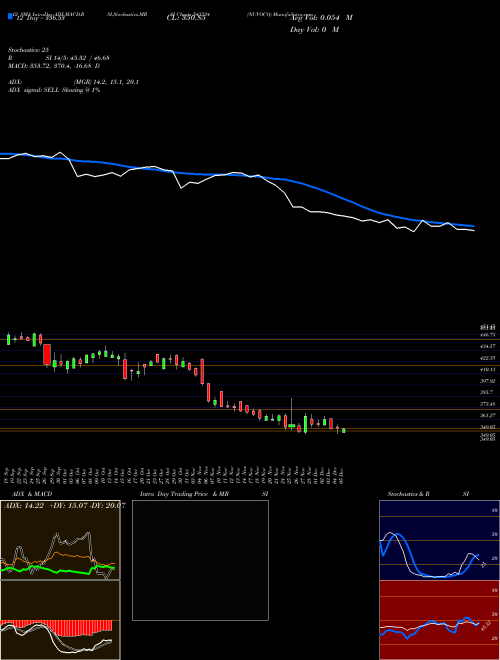Click the 'ADX signal: SELL' line
This screenshot has height=660, width=500.
coord(54,90)
